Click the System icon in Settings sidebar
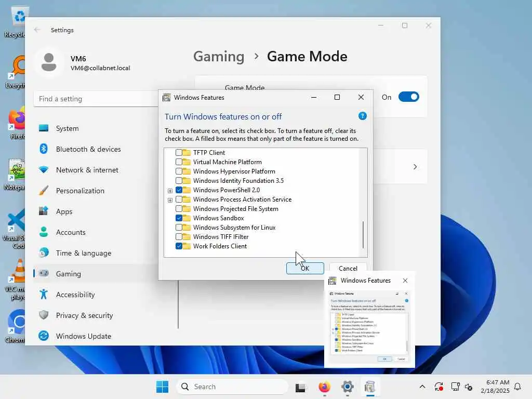 click(44, 128)
